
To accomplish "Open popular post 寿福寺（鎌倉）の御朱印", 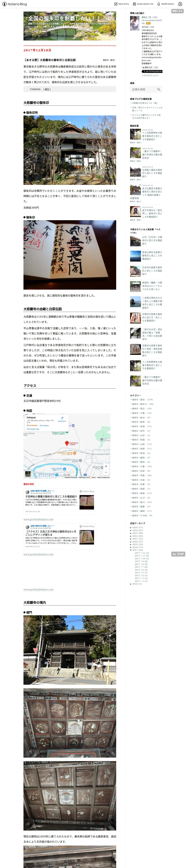I will pos(152,286).
